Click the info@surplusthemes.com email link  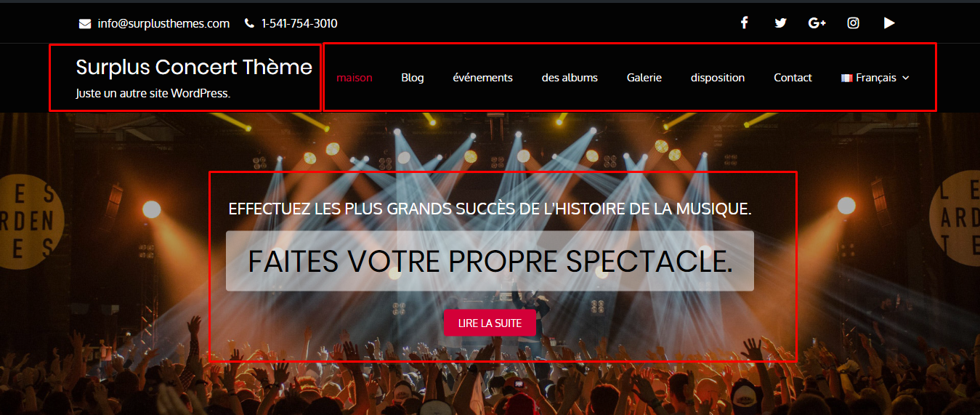point(163,23)
